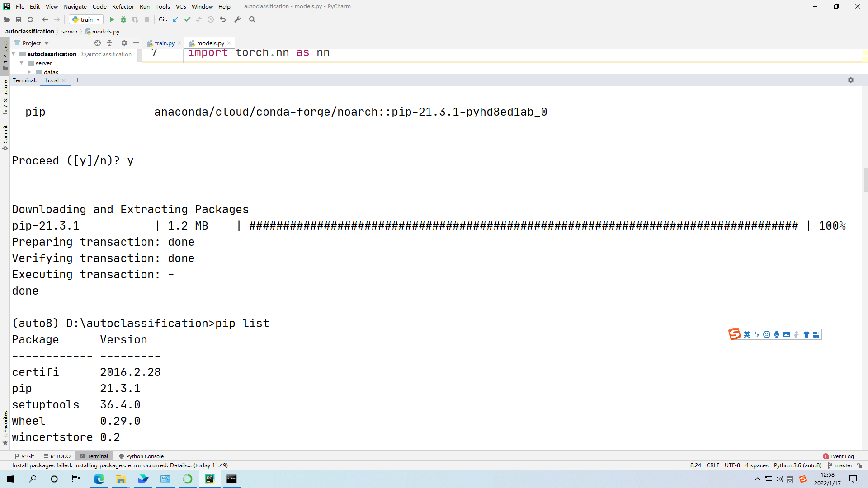This screenshot has width=868, height=488.
Task: Click the green Debug bug icon
Action: 123,19
